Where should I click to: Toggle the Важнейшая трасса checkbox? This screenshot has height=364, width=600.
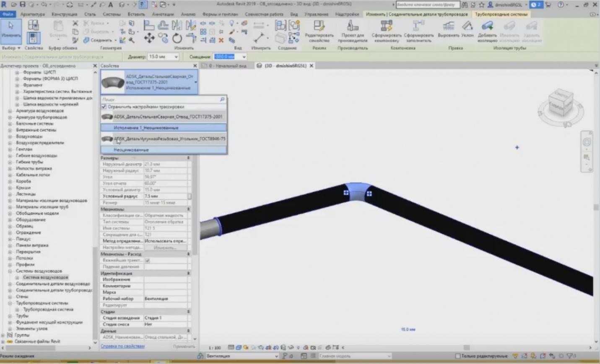(x=147, y=261)
